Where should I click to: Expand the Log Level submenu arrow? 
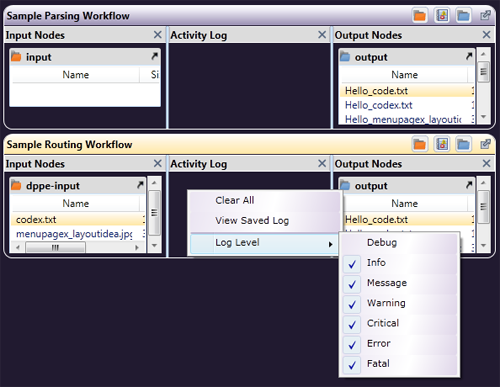tap(330, 244)
